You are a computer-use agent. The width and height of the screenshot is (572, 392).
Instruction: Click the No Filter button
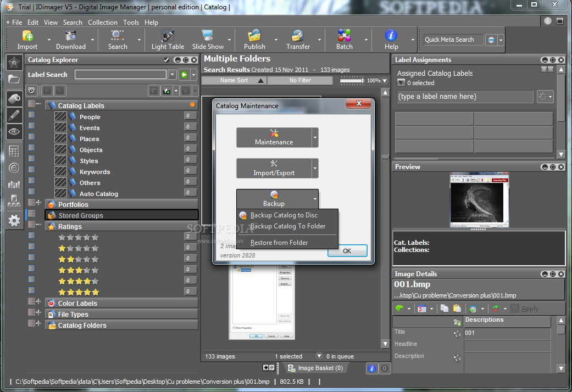(x=300, y=80)
